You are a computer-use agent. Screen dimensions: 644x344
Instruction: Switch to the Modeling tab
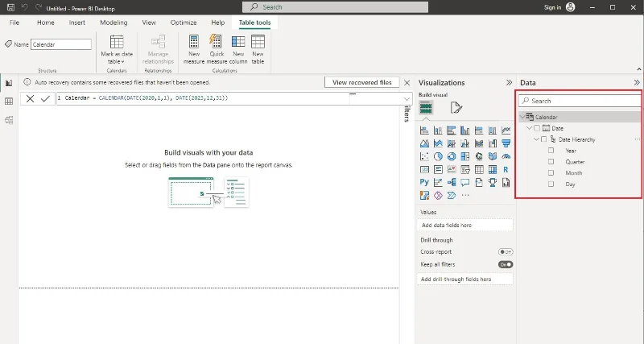[114, 23]
